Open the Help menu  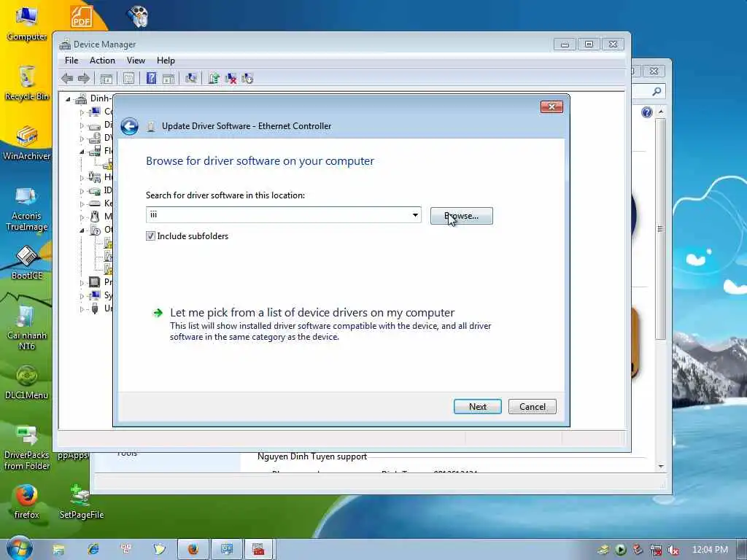(166, 61)
